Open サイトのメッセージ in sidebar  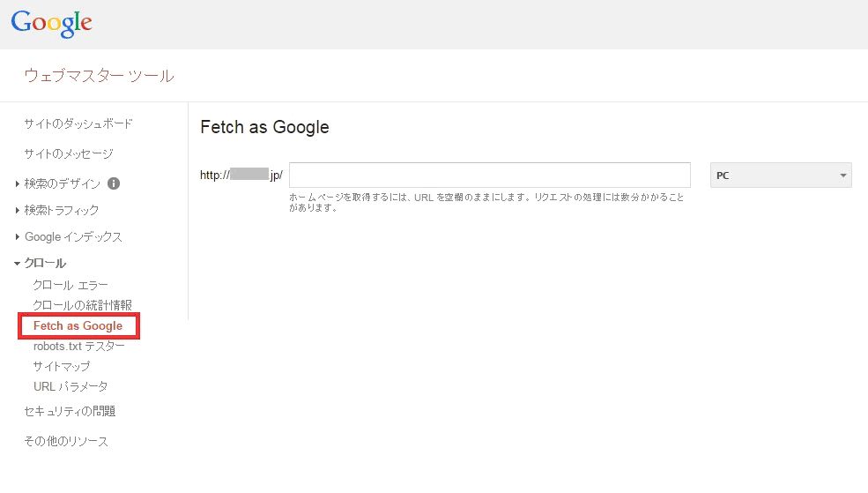coord(69,153)
